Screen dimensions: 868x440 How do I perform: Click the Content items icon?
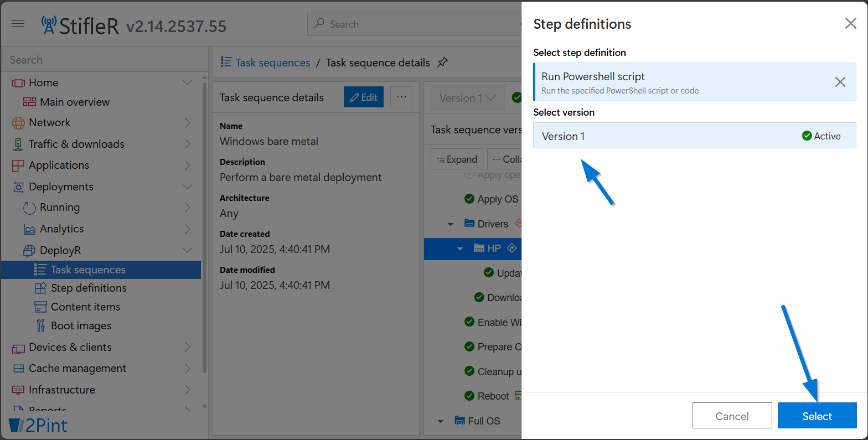[x=40, y=307]
